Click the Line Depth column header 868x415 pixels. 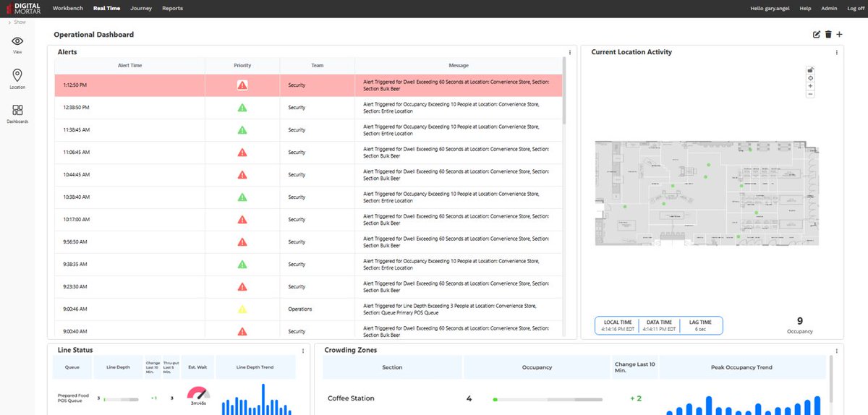click(x=118, y=367)
